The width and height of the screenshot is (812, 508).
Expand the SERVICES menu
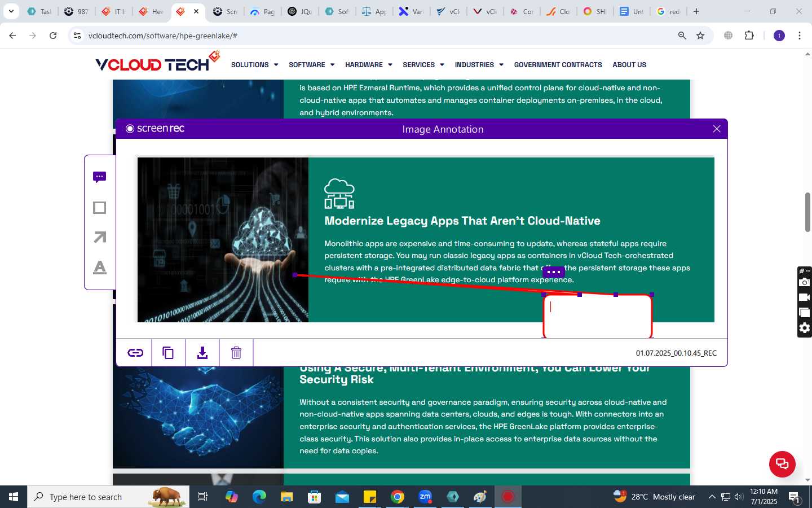coord(423,65)
